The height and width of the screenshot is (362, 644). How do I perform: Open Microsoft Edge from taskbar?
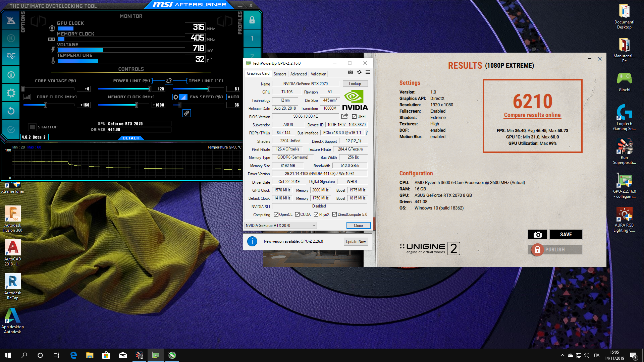pyautogui.click(x=73, y=355)
